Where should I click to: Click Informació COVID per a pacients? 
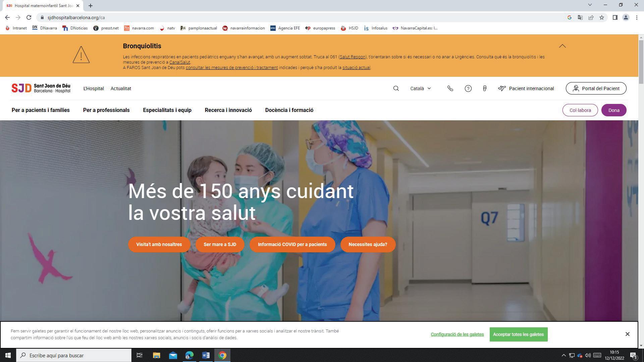pyautogui.click(x=292, y=244)
